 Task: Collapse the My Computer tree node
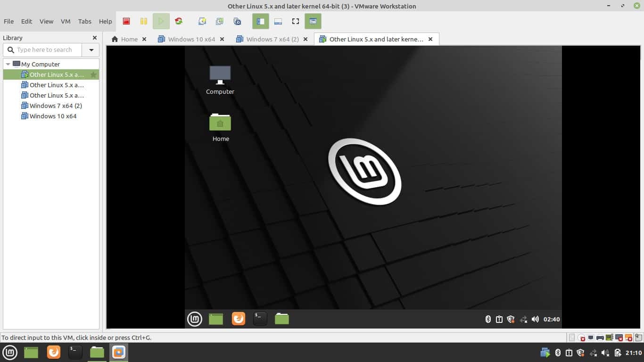[8, 64]
